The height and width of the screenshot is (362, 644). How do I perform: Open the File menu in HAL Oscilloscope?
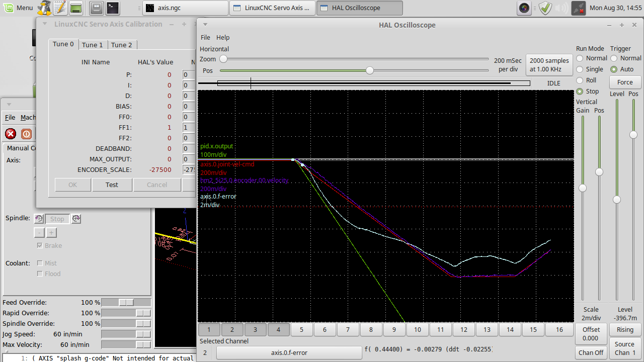point(205,37)
